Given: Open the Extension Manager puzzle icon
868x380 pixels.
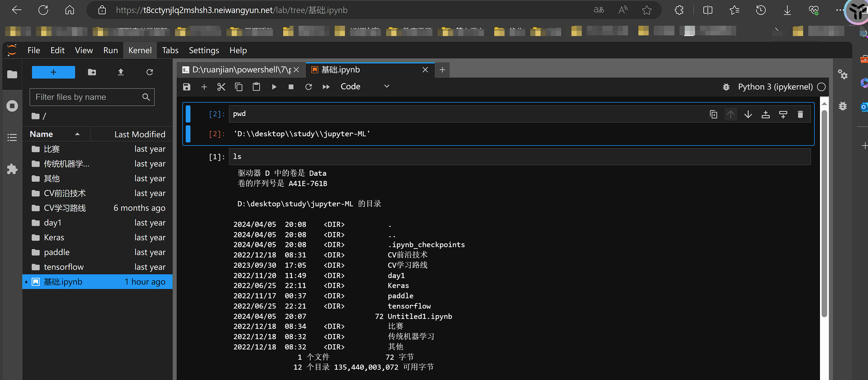Looking at the screenshot, I should pyautogui.click(x=12, y=169).
